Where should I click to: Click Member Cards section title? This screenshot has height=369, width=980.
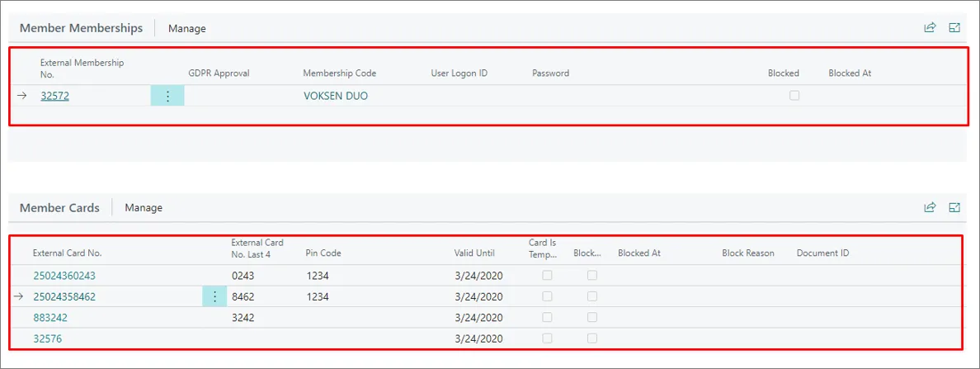[59, 208]
